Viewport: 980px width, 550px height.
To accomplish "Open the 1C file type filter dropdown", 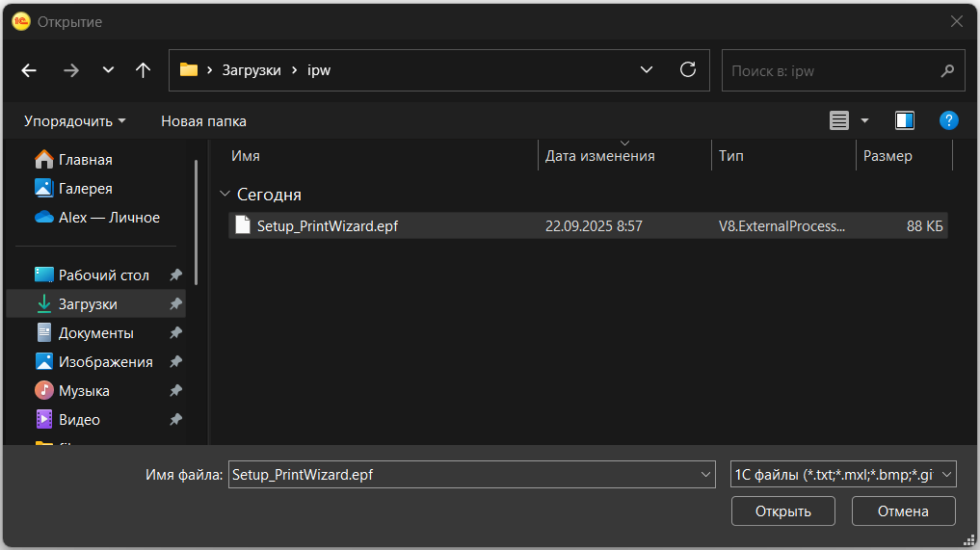I will [843, 475].
